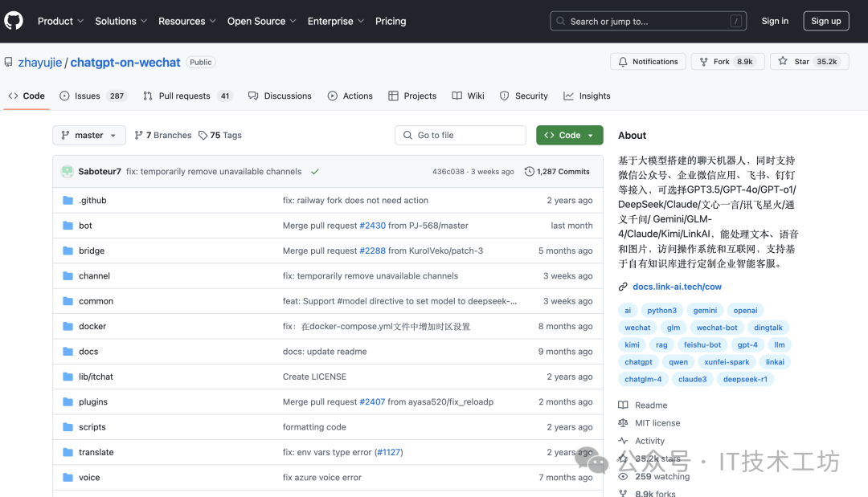Click the wechat-bot topic tag
This screenshot has width=868, height=497.
717,328
